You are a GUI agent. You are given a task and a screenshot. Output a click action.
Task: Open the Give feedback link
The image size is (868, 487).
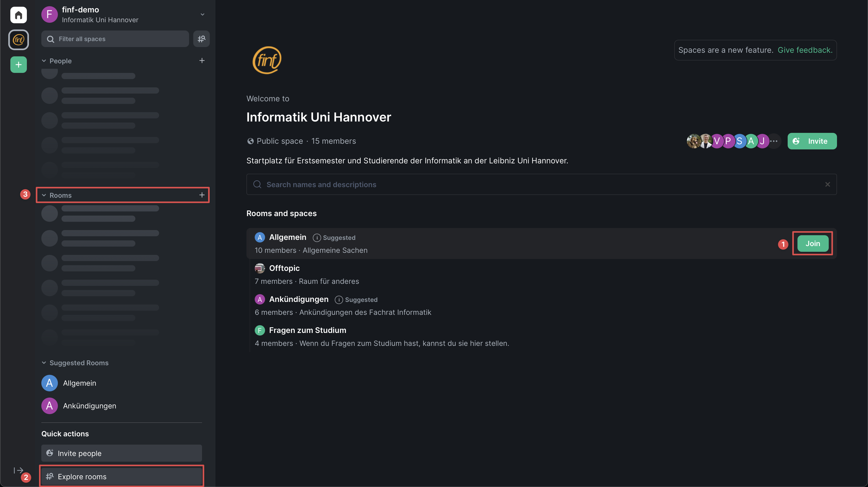click(x=805, y=50)
